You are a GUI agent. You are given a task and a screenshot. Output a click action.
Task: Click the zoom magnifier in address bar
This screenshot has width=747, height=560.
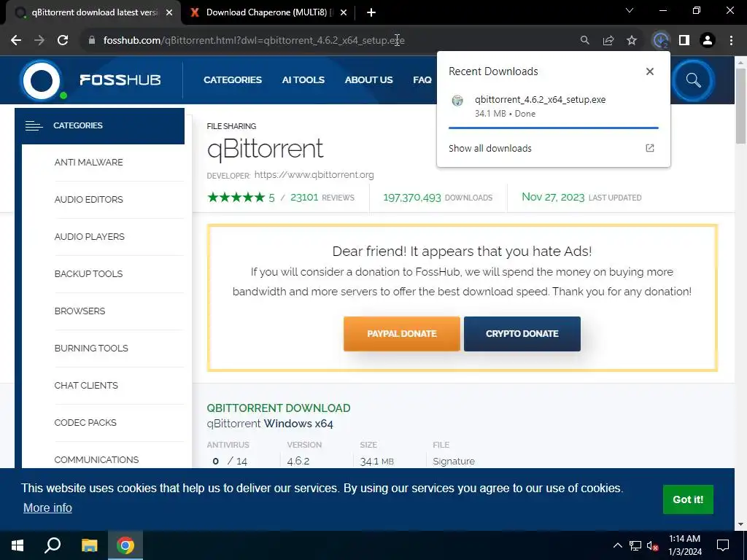click(x=584, y=41)
